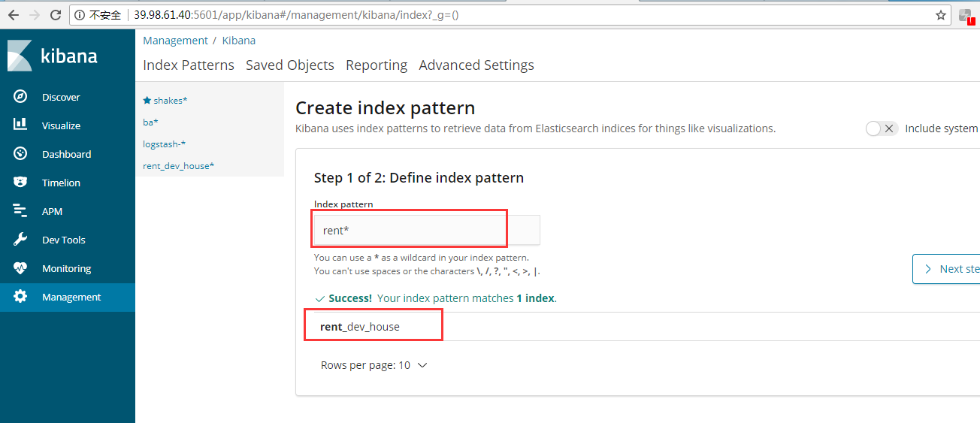The height and width of the screenshot is (423, 980).
Task: Click the browser address bar
Action: (x=510, y=15)
